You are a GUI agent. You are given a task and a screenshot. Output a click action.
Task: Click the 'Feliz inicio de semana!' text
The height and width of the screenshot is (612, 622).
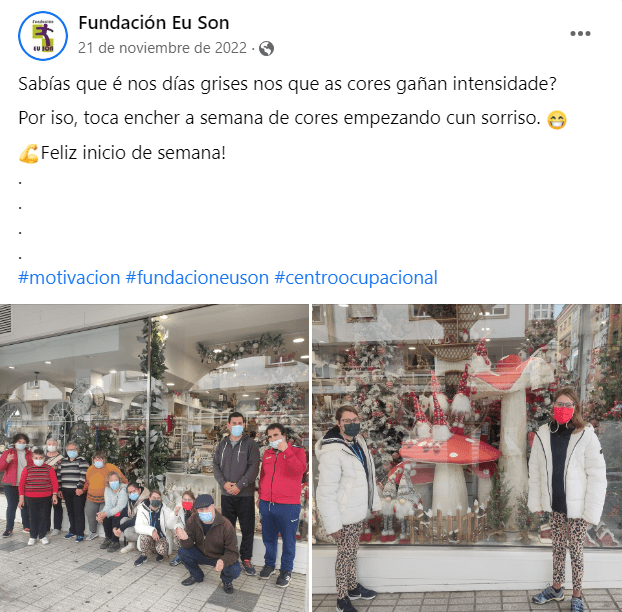coord(133,153)
